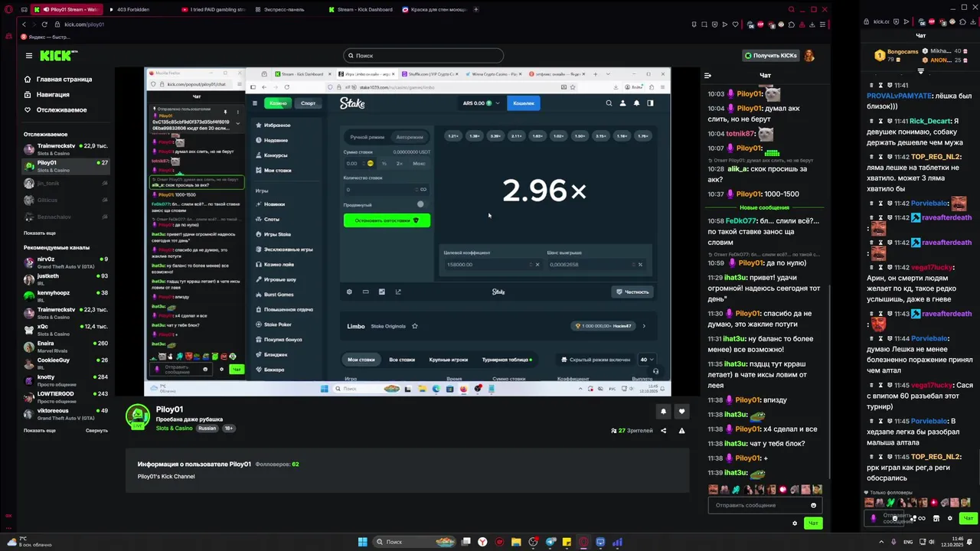Screen dimensions: 980x551
Task: Click green Чат send button in main chat
Action: coord(813,523)
